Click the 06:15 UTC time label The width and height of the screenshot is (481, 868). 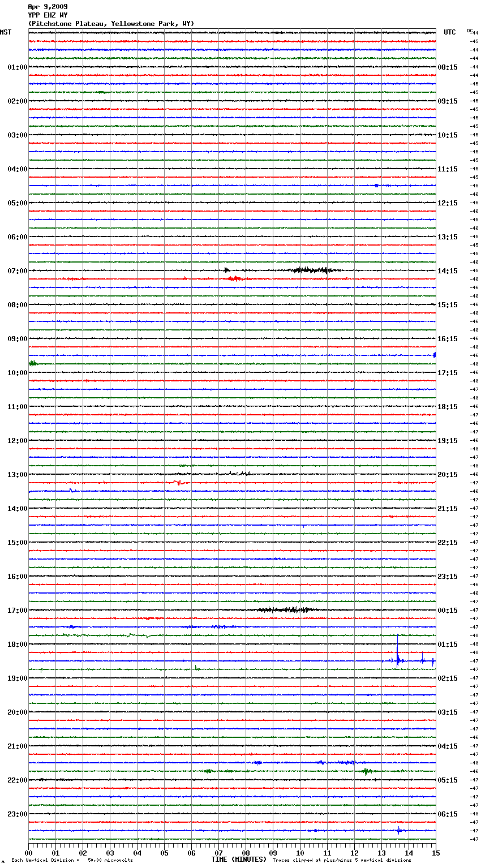448,814
